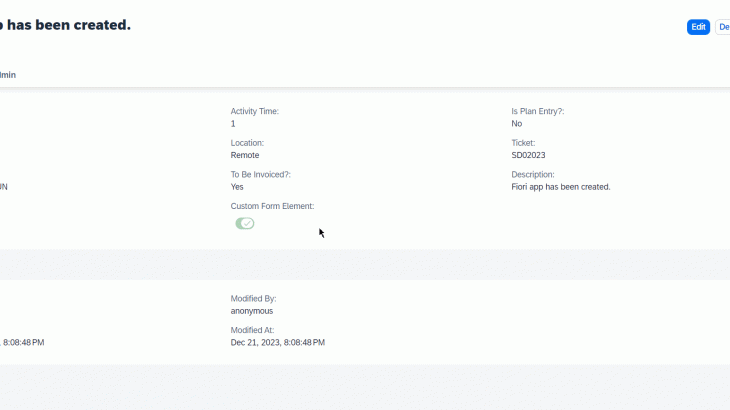
Task: Click the 'Custom Form Element:' label
Action: (272, 206)
